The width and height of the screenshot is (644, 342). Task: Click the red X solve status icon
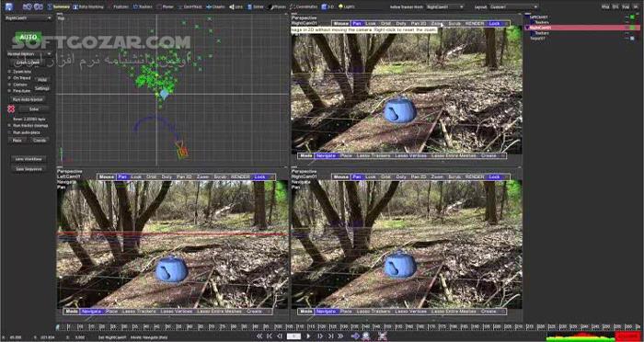[x=11, y=108]
